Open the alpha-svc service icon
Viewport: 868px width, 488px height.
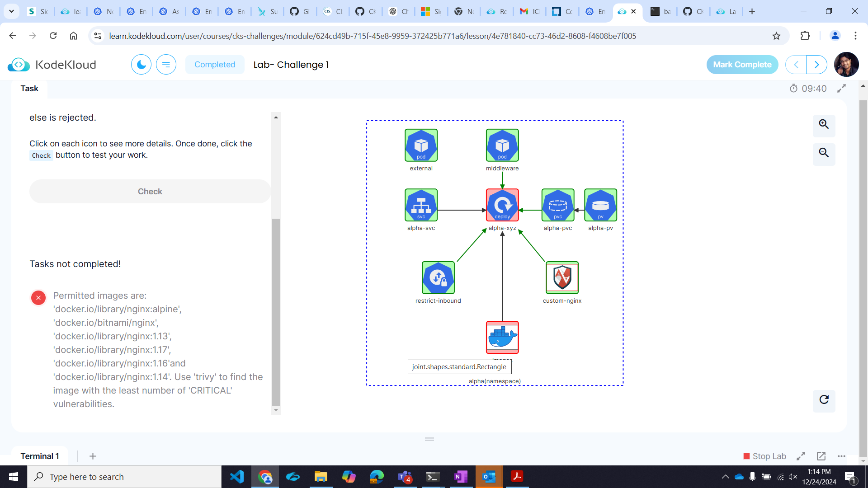(x=421, y=205)
